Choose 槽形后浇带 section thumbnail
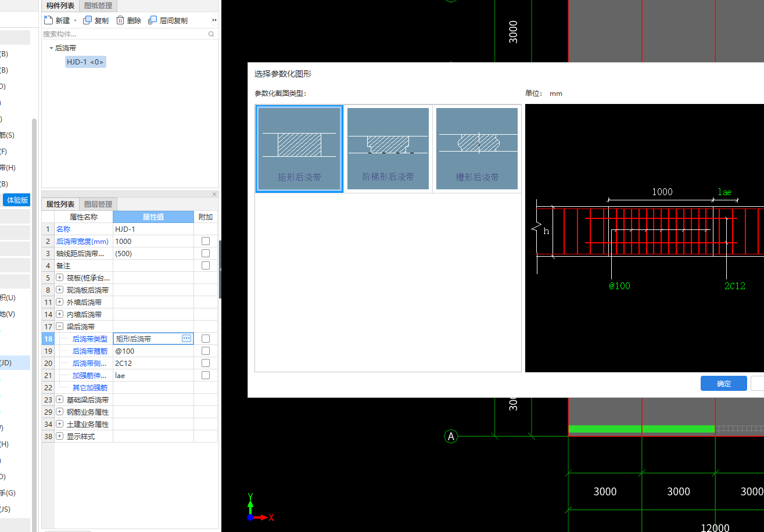 (x=477, y=149)
